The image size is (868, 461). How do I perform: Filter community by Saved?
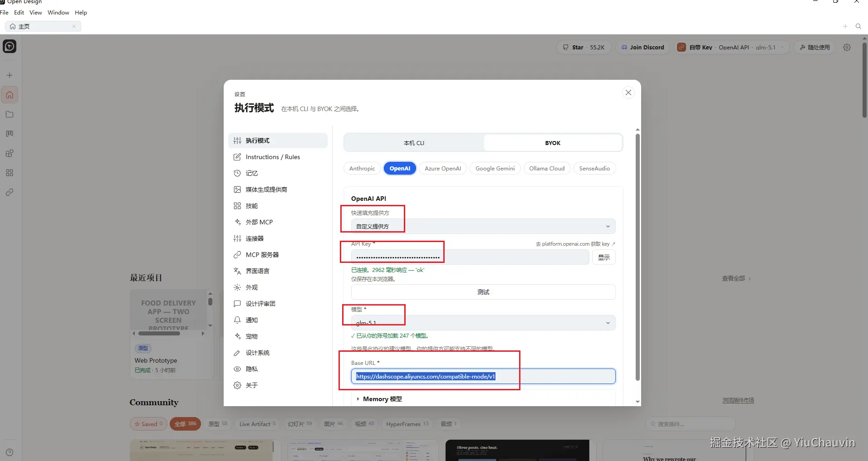tap(148, 424)
